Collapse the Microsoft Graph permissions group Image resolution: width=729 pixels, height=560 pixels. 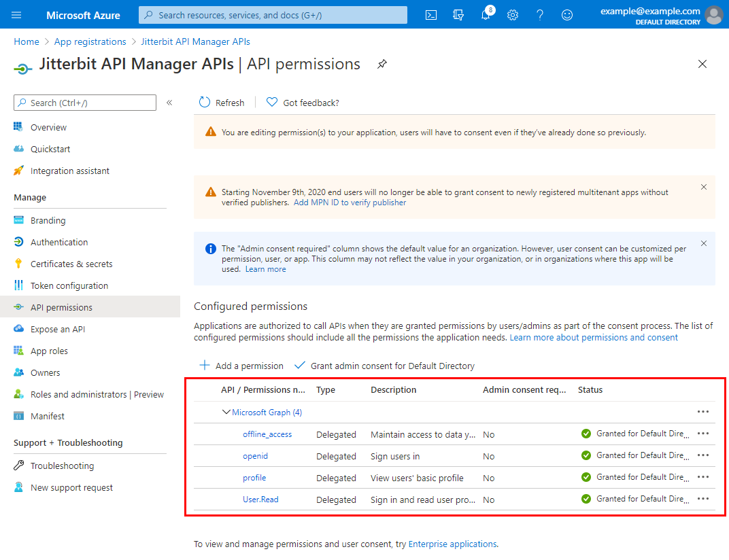(226, 412)
